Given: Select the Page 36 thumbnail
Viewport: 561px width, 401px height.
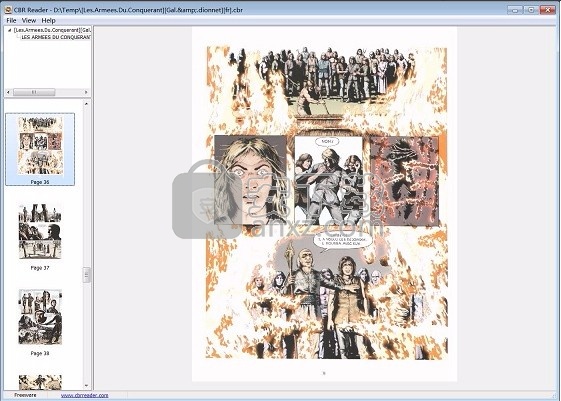Looking at the screenshot, I should (x=40, y=149).
